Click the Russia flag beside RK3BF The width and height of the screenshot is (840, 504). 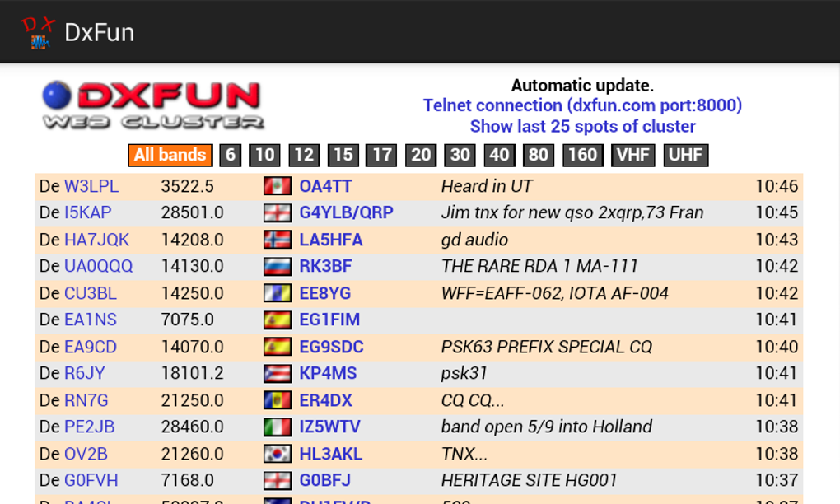click(x=278, y=266)
